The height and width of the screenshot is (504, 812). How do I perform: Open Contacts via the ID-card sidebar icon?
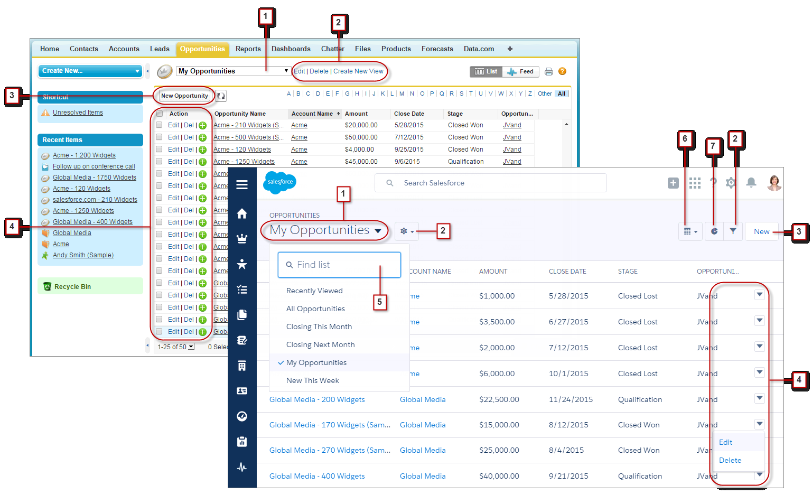[x=242, y=391]
